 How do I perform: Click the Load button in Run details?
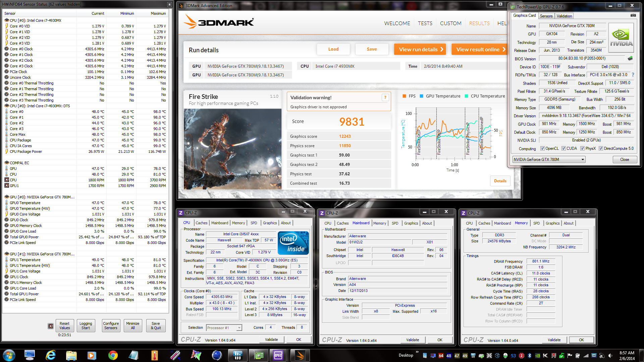[333, 49]
